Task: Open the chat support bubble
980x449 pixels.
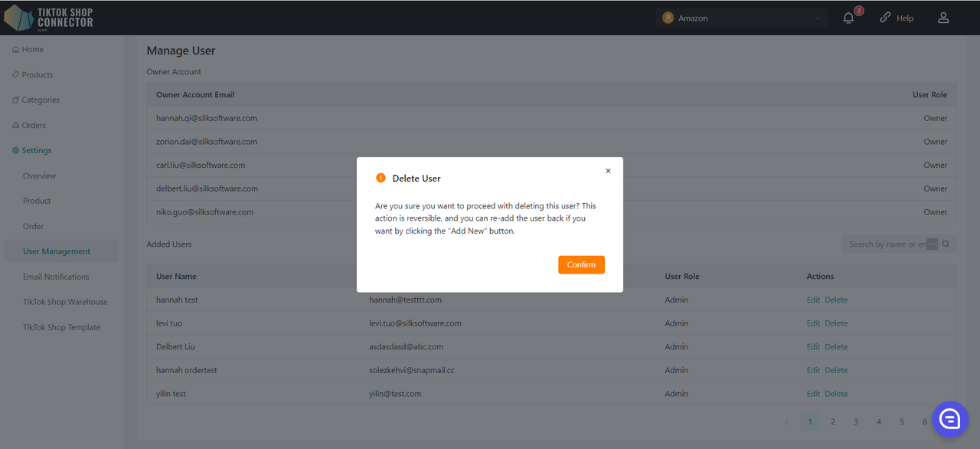Action: tap(949, 418)
